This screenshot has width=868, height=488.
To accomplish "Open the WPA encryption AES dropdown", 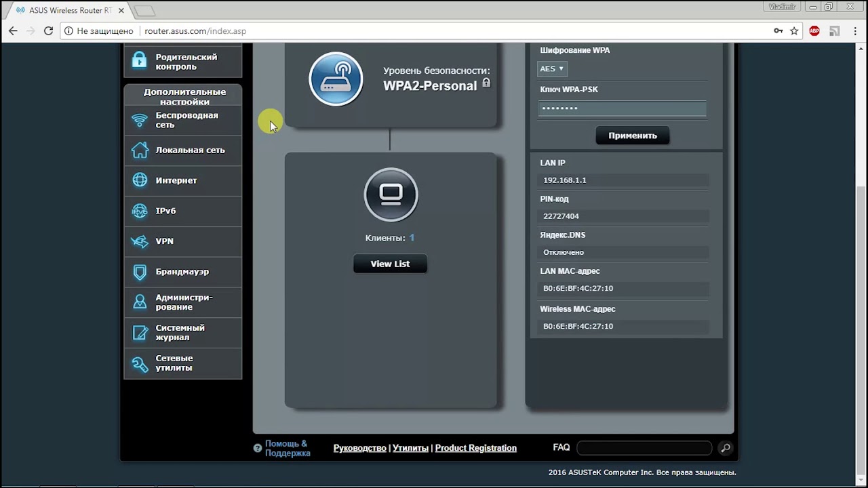I will point(552,68).
